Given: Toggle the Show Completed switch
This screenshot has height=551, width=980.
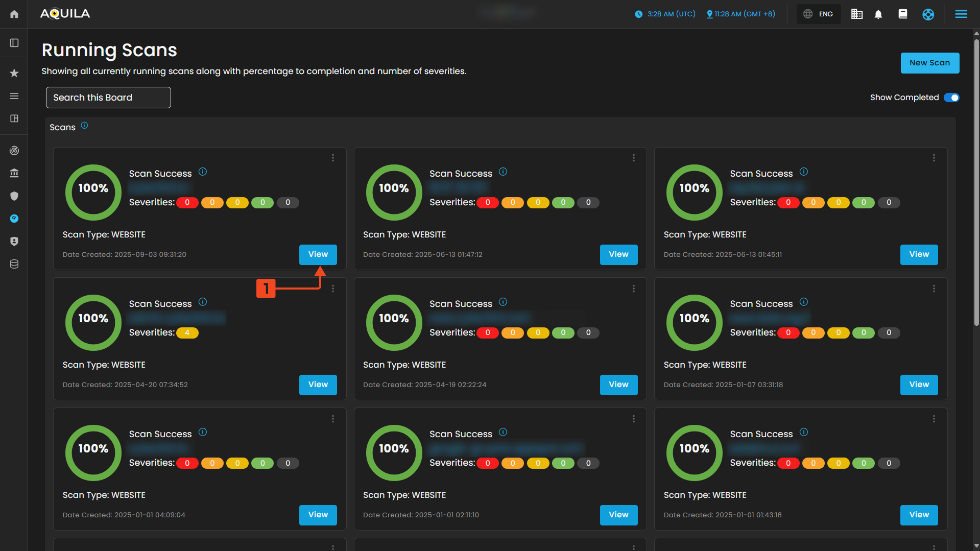Looking at the screenshot, I should click(951, 98).
